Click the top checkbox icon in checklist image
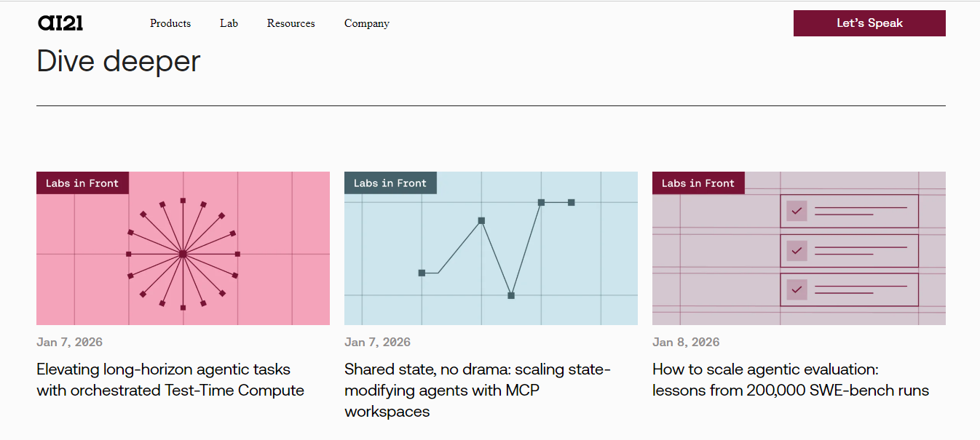Screen dimensions: 980x440 [x=797, y=211]
